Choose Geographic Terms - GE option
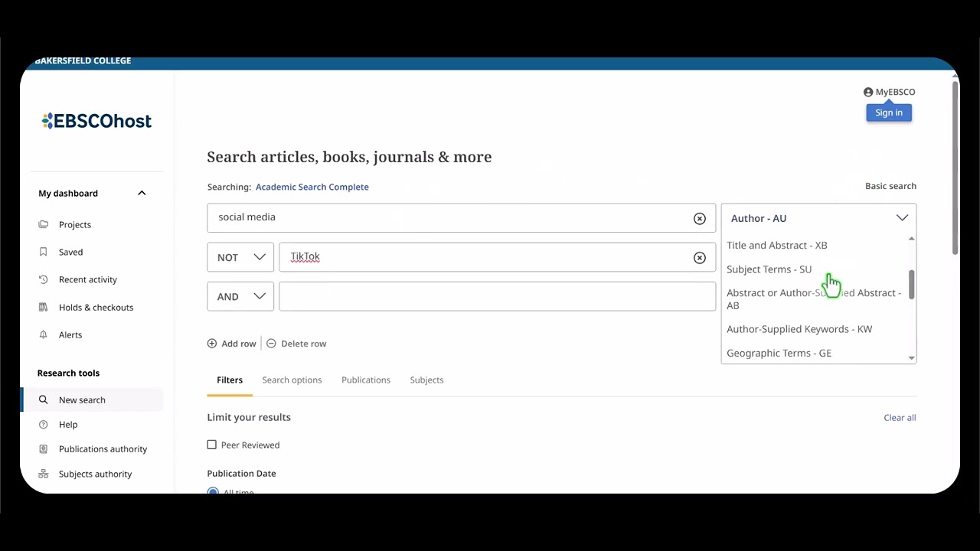 [x=779, y=353]
